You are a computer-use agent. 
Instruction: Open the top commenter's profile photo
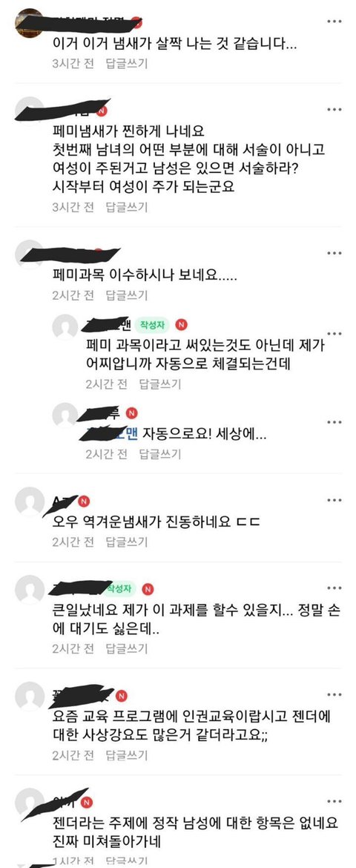(30, 23)
